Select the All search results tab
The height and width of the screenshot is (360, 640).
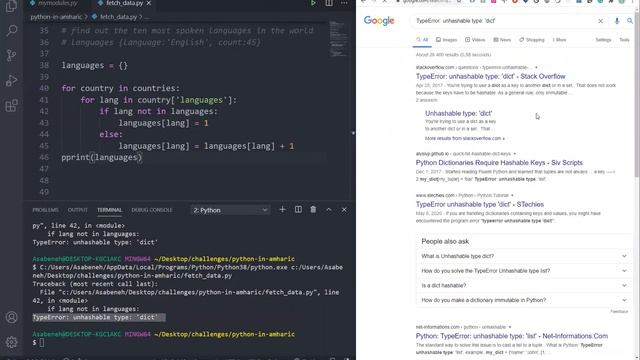pyautogui.click(x=422, y=40)
